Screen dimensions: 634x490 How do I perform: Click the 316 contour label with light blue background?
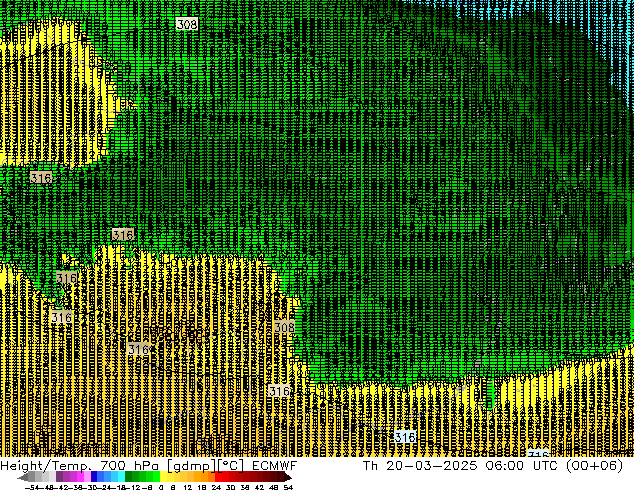405,437
